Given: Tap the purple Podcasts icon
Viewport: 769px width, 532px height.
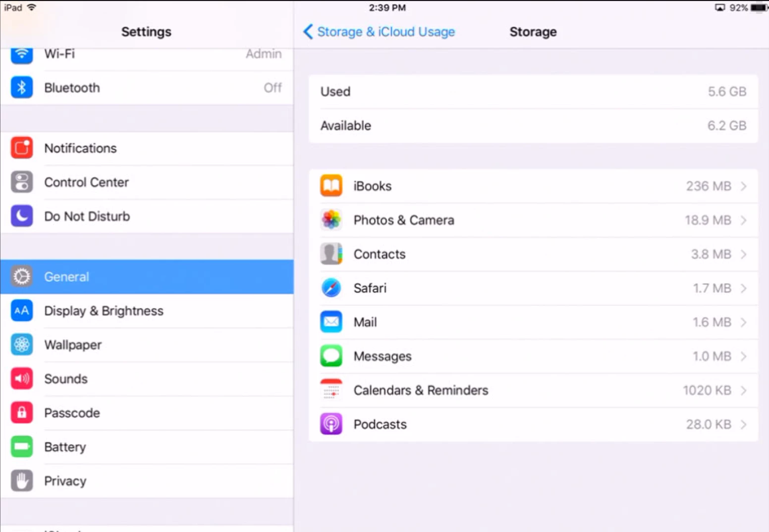Looking at the screenshot, I should (x=331, y=424).
